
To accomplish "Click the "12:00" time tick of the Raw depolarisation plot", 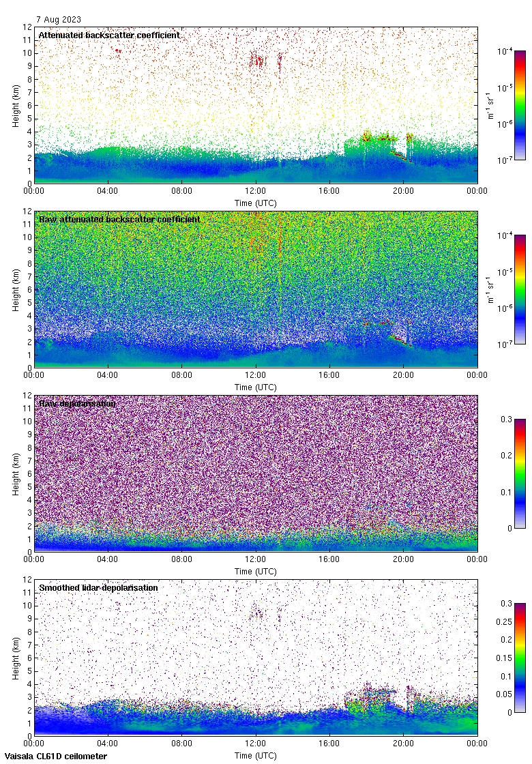I will 255,559.
